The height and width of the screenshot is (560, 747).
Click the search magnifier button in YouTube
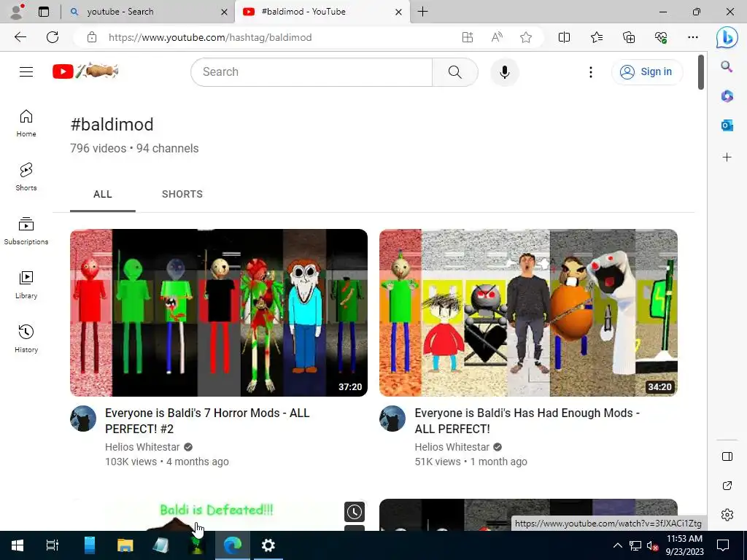point(455,72)
